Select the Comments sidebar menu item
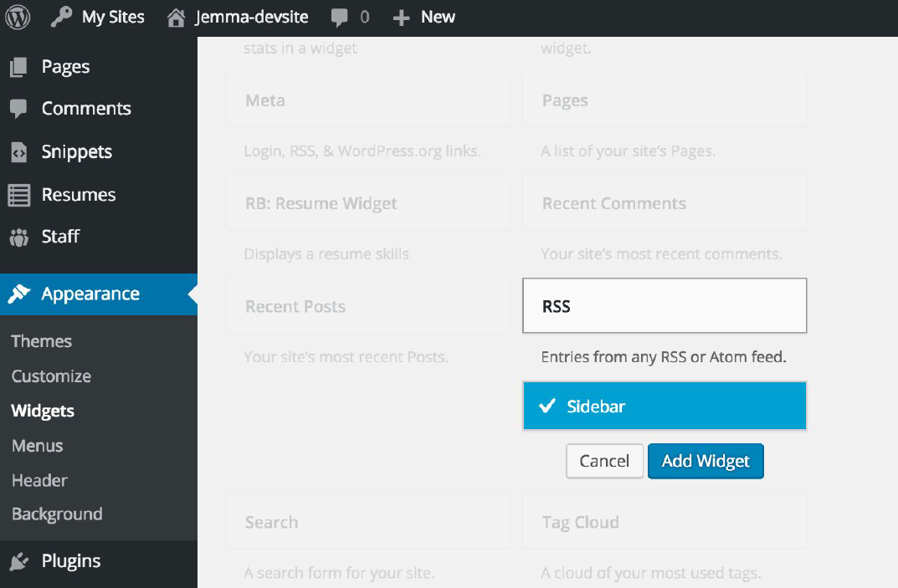Image resolution: width=898 pixels, height=588 pixels. (x=86, y=109)
